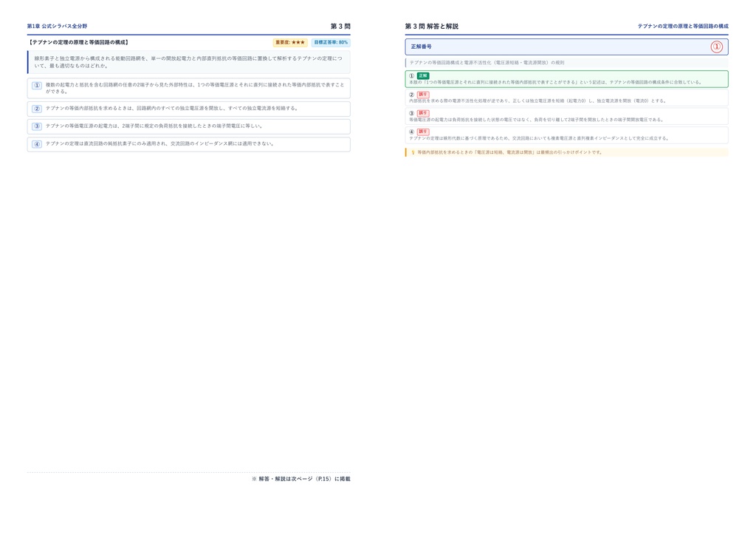The width and height of the screenshot is (756, 535).
Task: Click the ① number badge of the first answer choice
Action: [37, 86]
